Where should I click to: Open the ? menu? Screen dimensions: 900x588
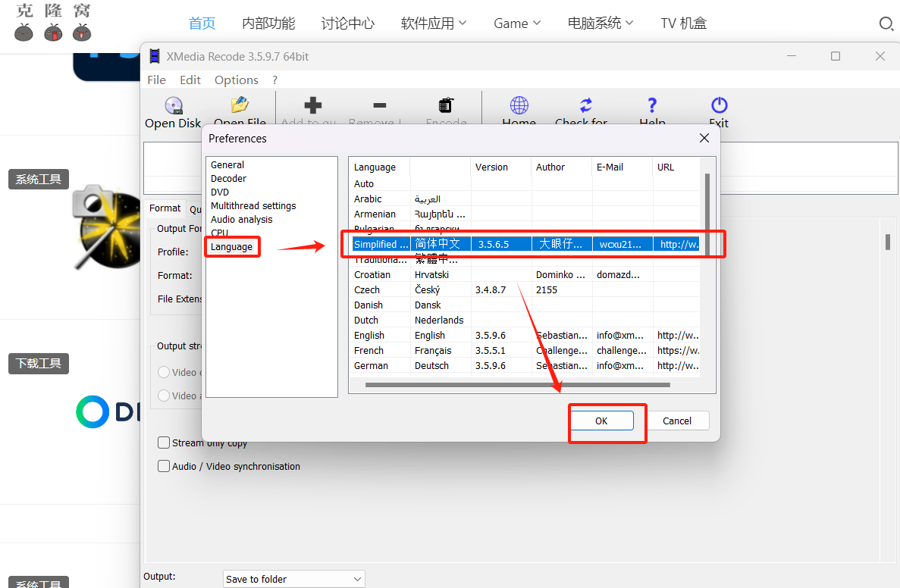click(275, 80)
